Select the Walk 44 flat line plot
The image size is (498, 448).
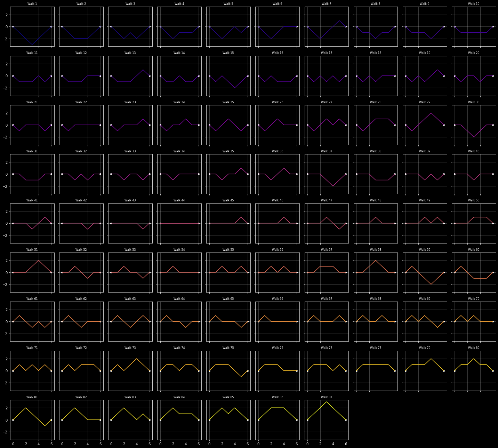pos(179,223)
